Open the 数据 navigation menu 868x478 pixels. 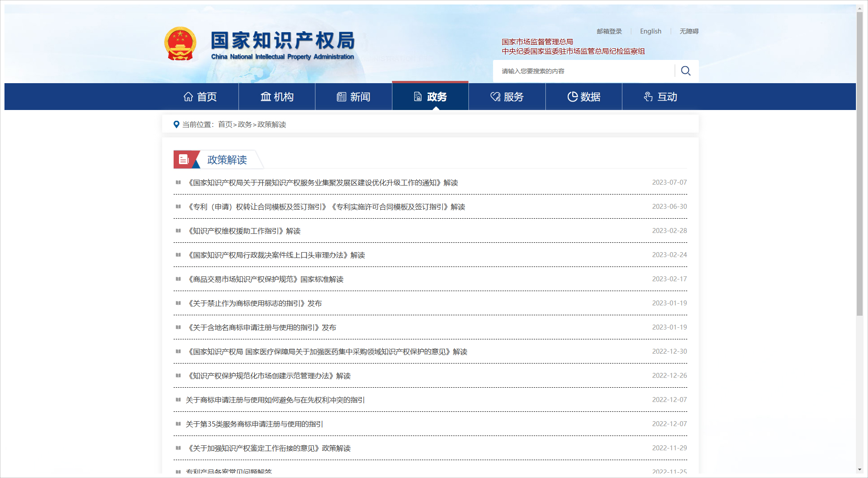584,97
